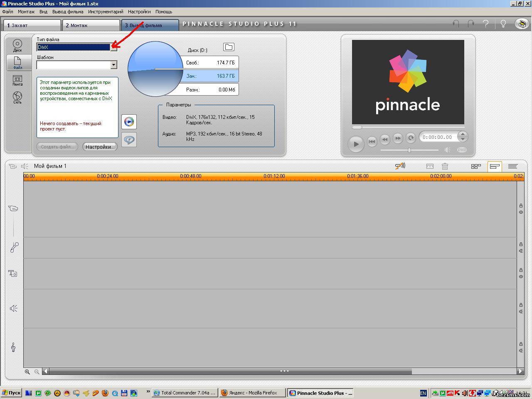Mute the music track
This screenshot has height=399, width=532.
click(521, 351)
